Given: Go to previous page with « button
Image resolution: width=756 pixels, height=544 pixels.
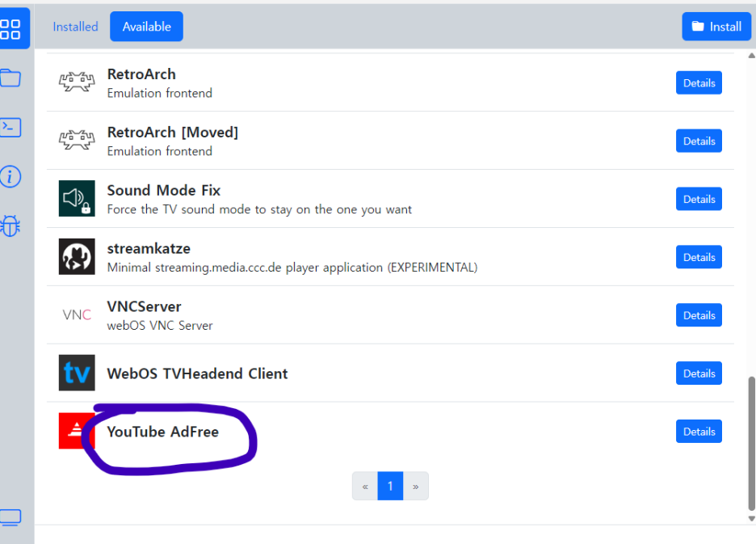Looking at the screenshot, I should coord(365,486).
